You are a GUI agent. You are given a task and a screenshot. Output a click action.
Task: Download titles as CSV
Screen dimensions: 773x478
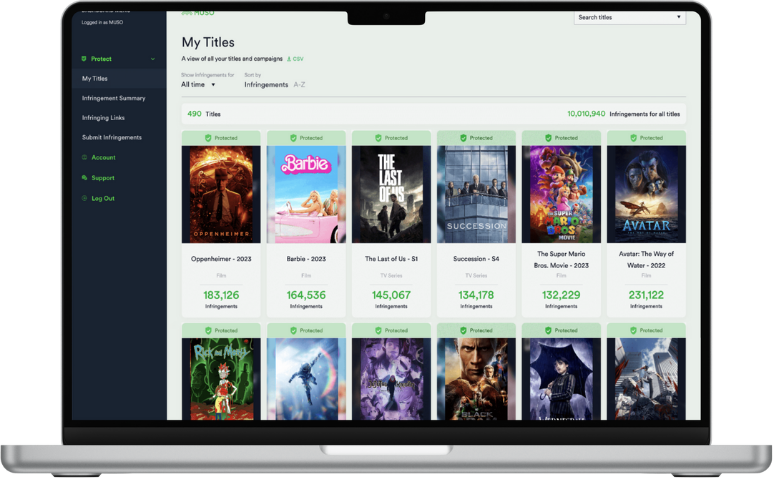(x=295, y=59)
